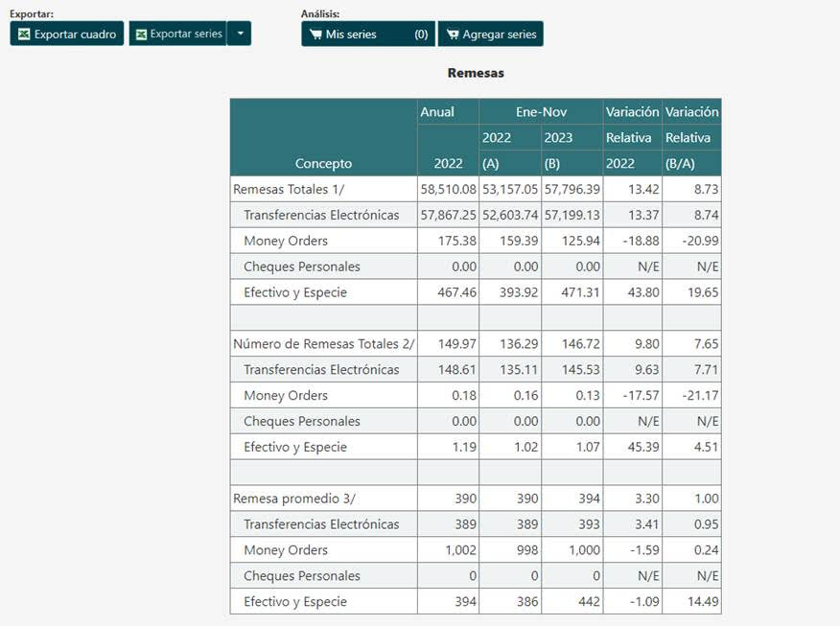Select the Remesas Totales 1/ row label
Screen dimensions: 840x626
pyautogui.click(x=289, y=190)
